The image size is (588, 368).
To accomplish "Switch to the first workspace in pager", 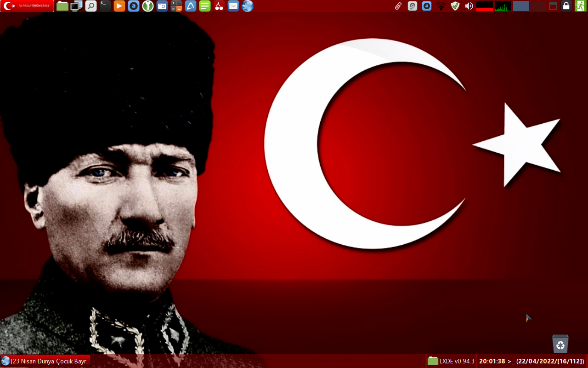I will coord(521,6).
